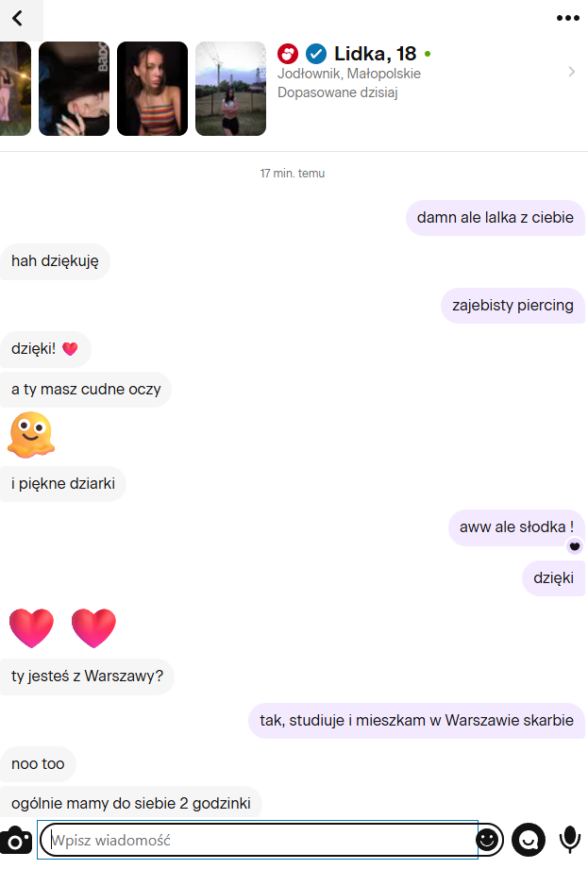Select message "tak, studiuje i mieszkam w Warszawie skarbie"

click(417, 721)
